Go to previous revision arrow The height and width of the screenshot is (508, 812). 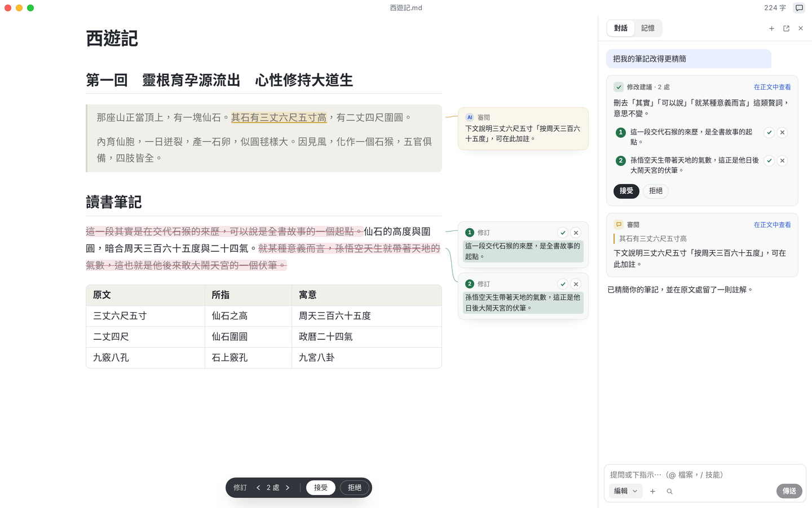click(x=258, y=488)
